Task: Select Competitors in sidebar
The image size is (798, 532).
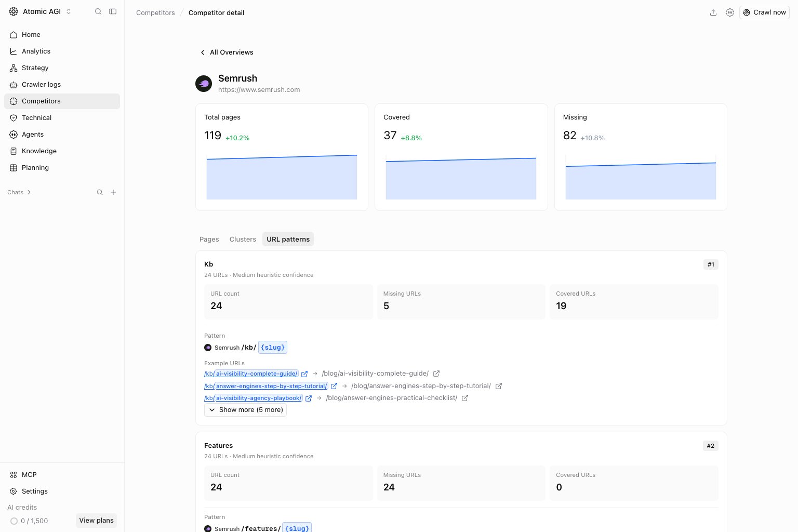Action: click(x=62, y=101)
